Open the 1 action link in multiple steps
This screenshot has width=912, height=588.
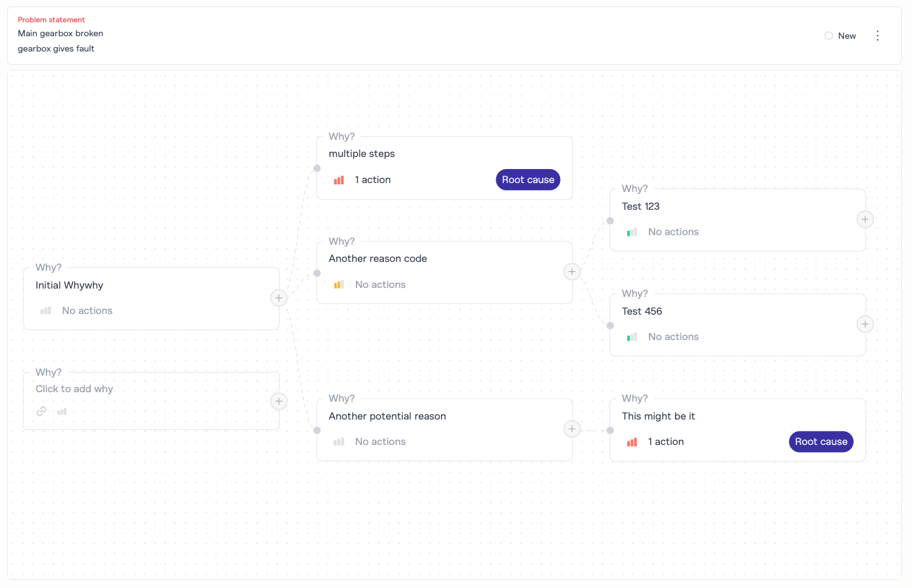(372, 180)
